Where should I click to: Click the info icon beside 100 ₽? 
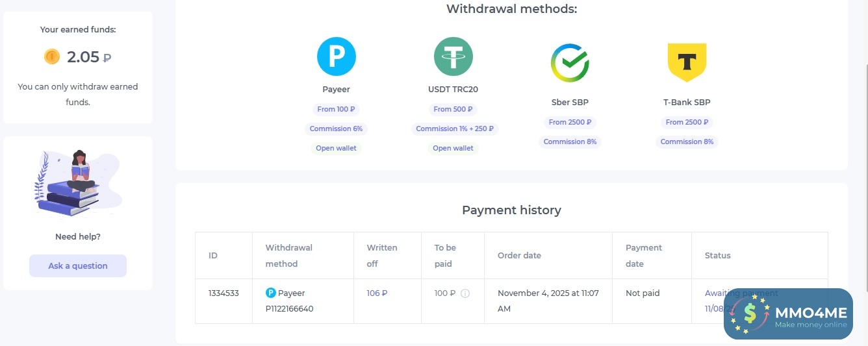465,293
